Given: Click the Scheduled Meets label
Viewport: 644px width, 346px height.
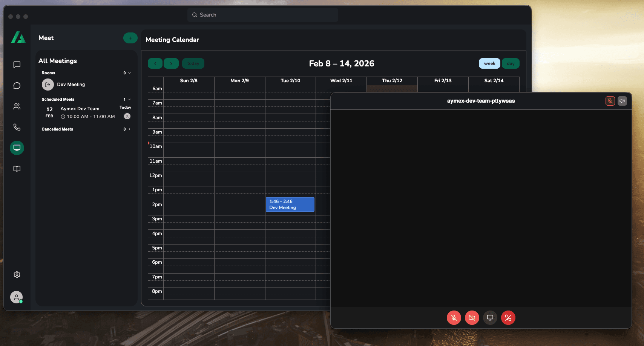Looking at the screenshot, I should pos(58,99).
